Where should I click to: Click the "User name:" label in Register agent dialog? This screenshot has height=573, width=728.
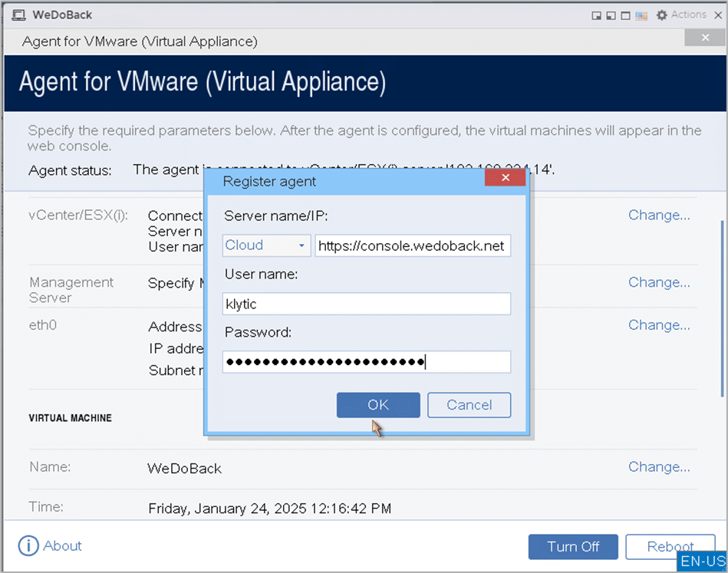(262, 274)
